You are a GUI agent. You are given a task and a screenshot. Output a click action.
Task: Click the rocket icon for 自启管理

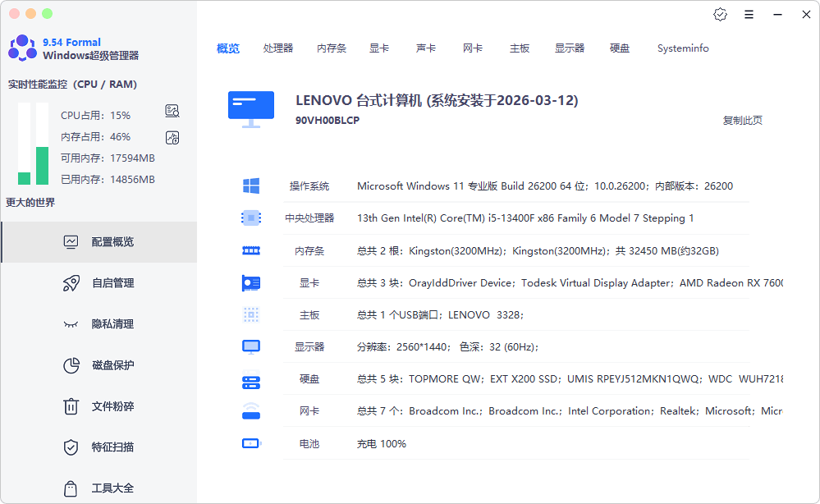click(x=71, y=283)
